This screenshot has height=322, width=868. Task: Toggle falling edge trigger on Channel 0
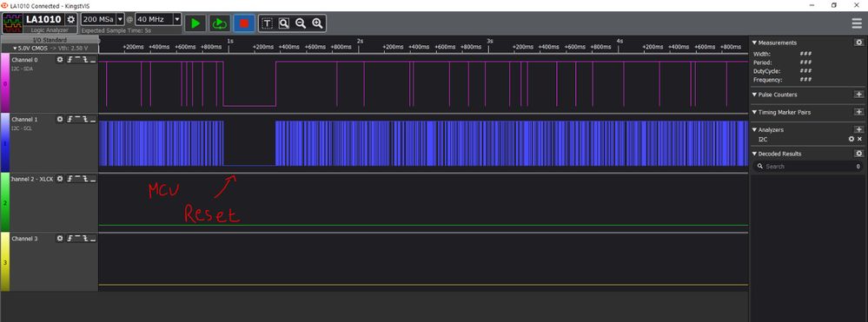click(85, 59)
